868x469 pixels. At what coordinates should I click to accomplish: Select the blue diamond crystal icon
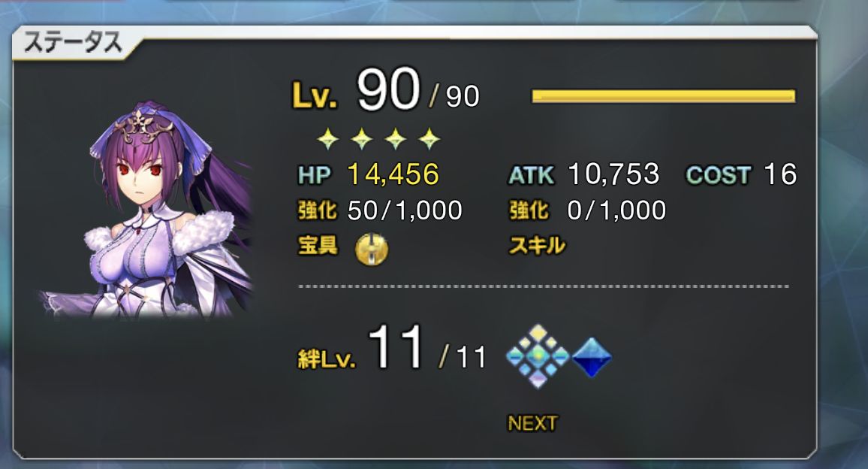tap(591, 358)
